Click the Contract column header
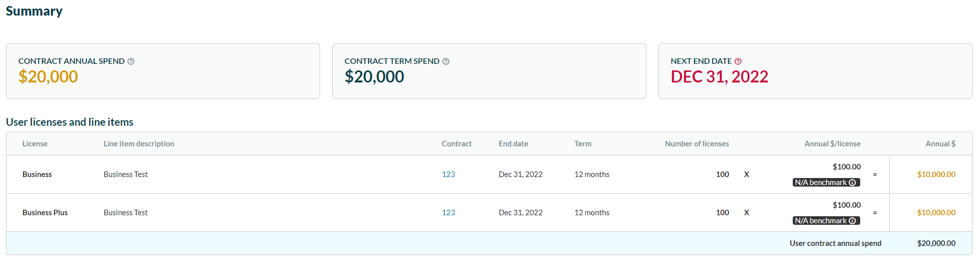 [x=457, y=144]
